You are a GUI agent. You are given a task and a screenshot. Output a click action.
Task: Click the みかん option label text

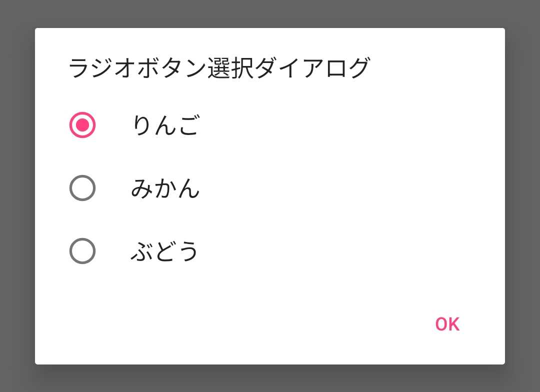click(165, 188)
